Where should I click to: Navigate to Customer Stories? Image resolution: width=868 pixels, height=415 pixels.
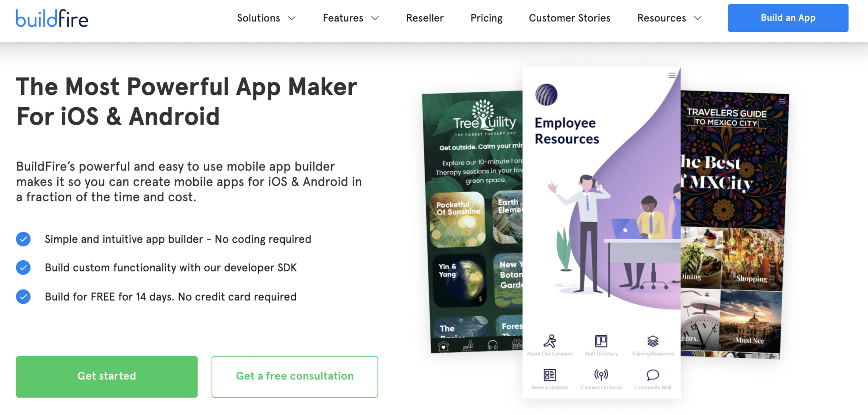coord(570,18)
